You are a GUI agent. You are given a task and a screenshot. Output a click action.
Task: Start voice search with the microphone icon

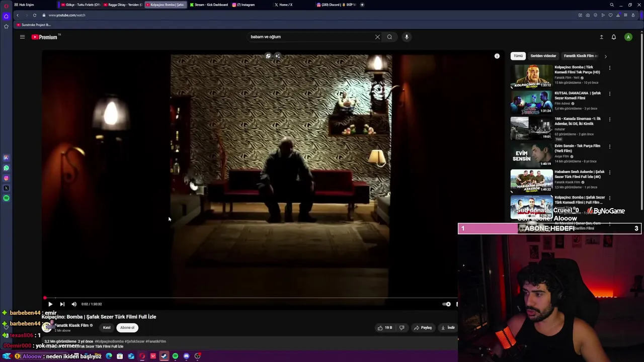(407, 37)
